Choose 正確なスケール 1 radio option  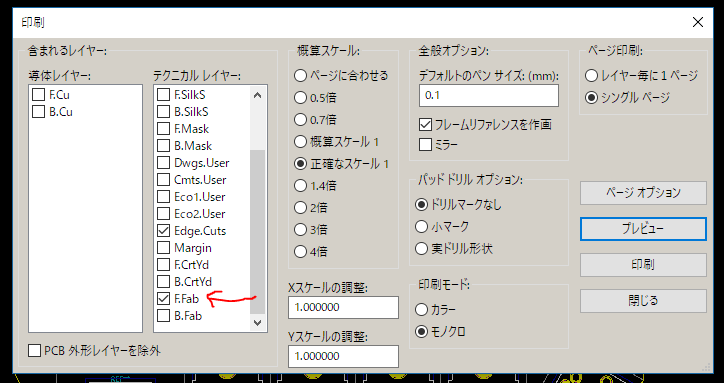[301, 164]
